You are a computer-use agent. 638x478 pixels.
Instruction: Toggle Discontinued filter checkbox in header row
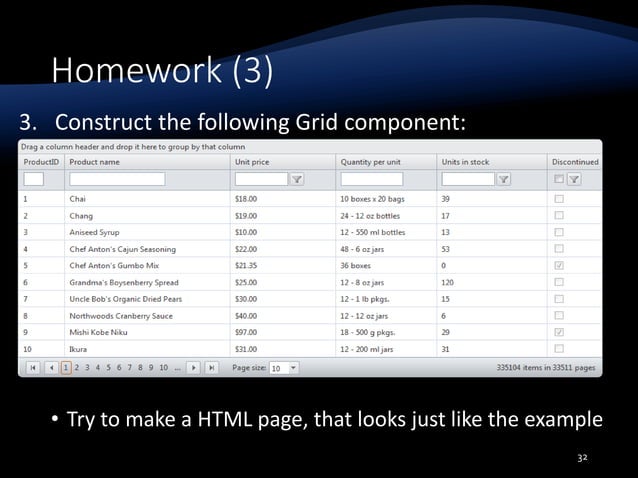point(559,179)
